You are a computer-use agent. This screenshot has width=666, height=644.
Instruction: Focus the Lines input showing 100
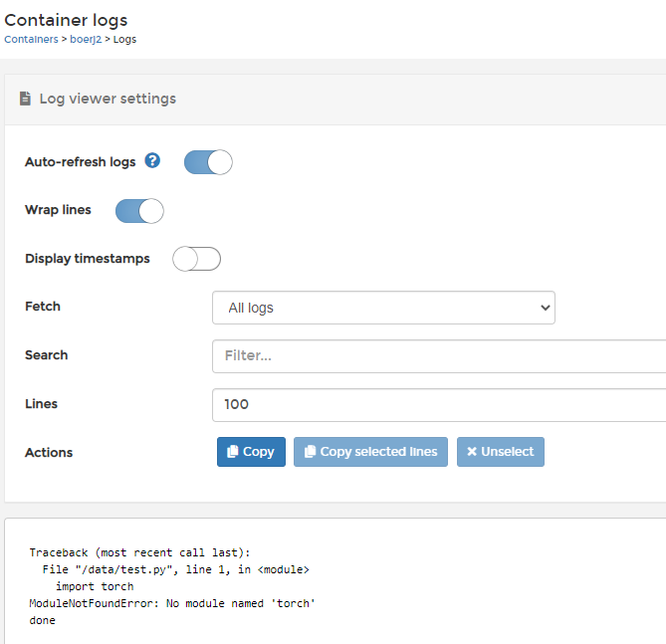tap(438, 404)
